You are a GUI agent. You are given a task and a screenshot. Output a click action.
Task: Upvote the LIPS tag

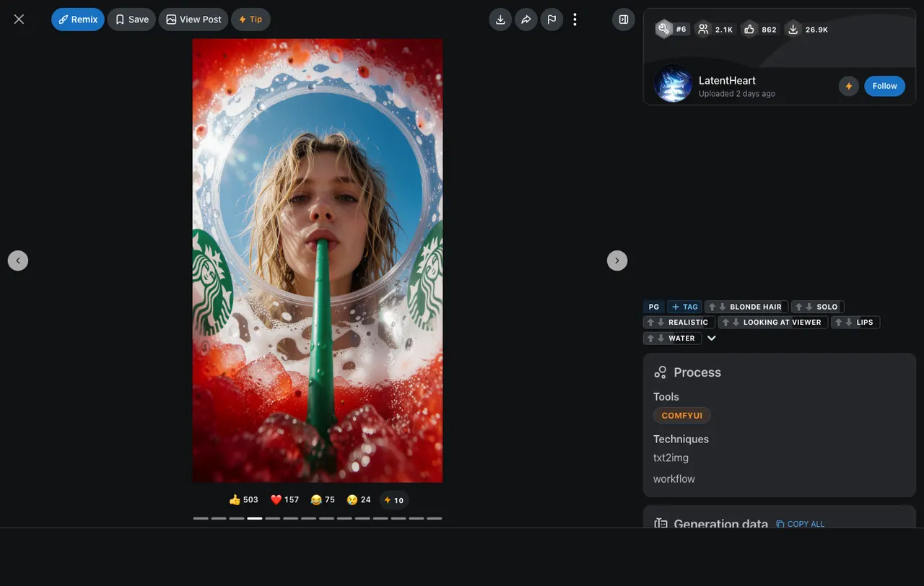pyautogui.click(x=839, y=323)
